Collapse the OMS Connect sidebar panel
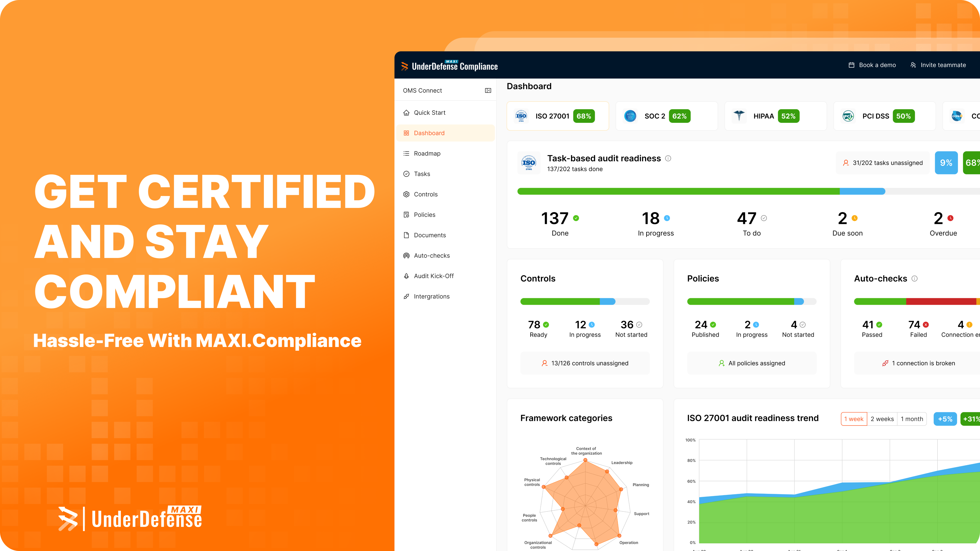Screen dimensions: 980x551 (488, 91)
